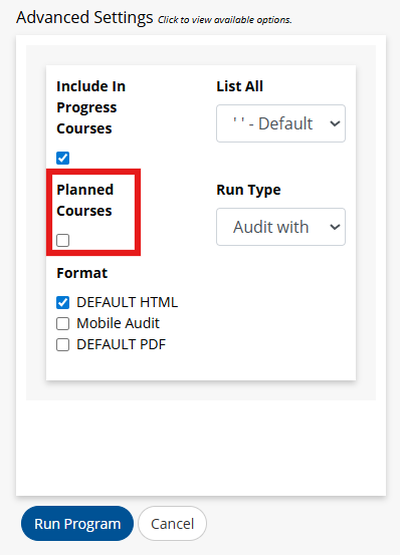This screenshot has height=555, width=400.
Task: Click the 'Click to view available options' hint
Action: (x=225, y=20)
